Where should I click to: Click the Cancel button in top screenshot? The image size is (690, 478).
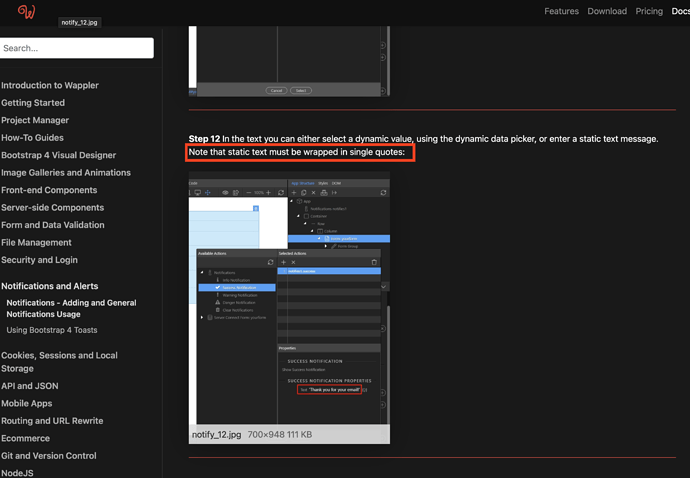[x=276, y=90]
